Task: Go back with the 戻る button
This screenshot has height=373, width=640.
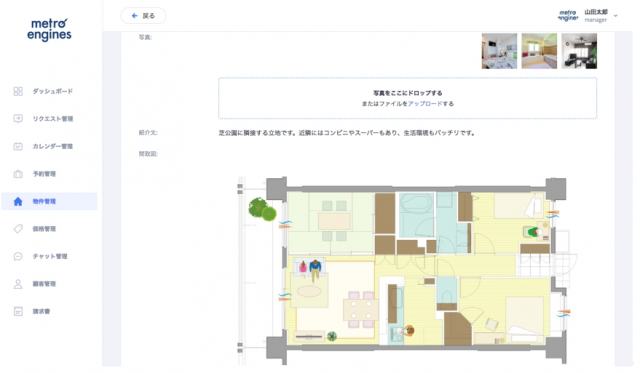Action: click(x=143, y=16)
